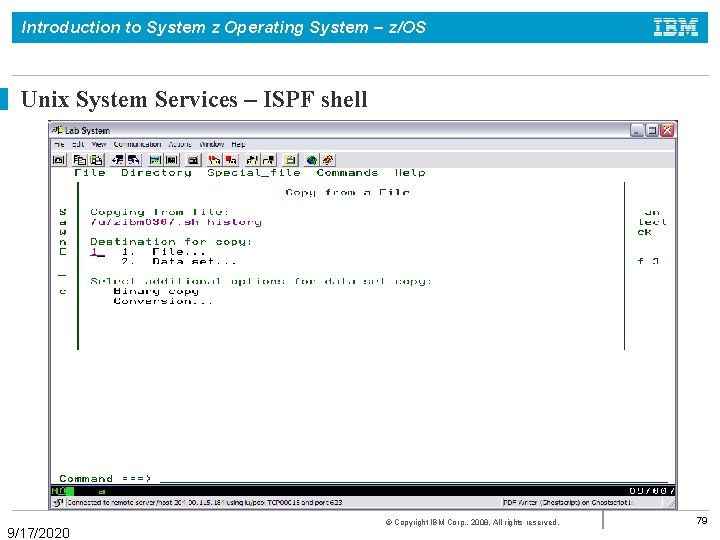This screenshot has width=720, height=540.
Task: Click the globe support toolbar icon
Action: pos(312,160)
